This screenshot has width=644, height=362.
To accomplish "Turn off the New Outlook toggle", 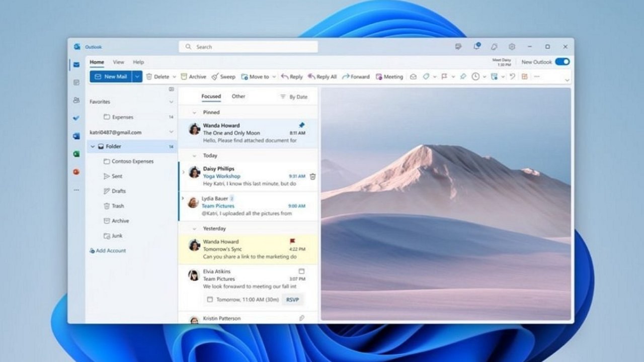I will click(x=562, y=62).
